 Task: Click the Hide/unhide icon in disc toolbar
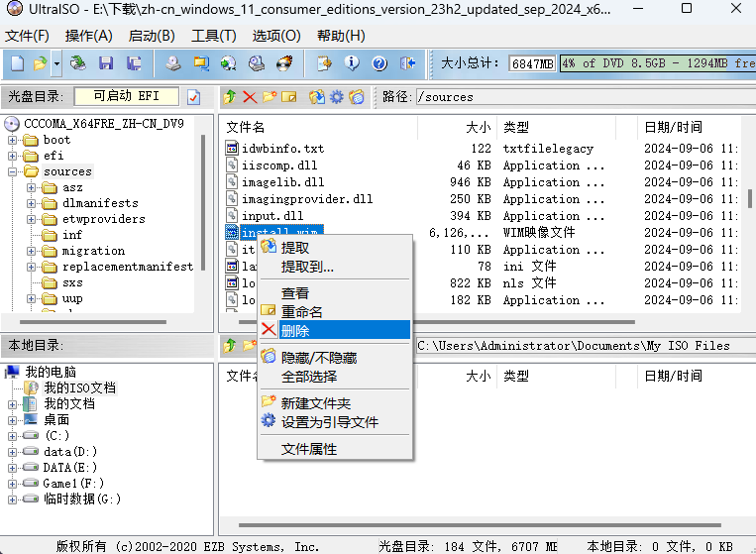[x=357, y=97]
